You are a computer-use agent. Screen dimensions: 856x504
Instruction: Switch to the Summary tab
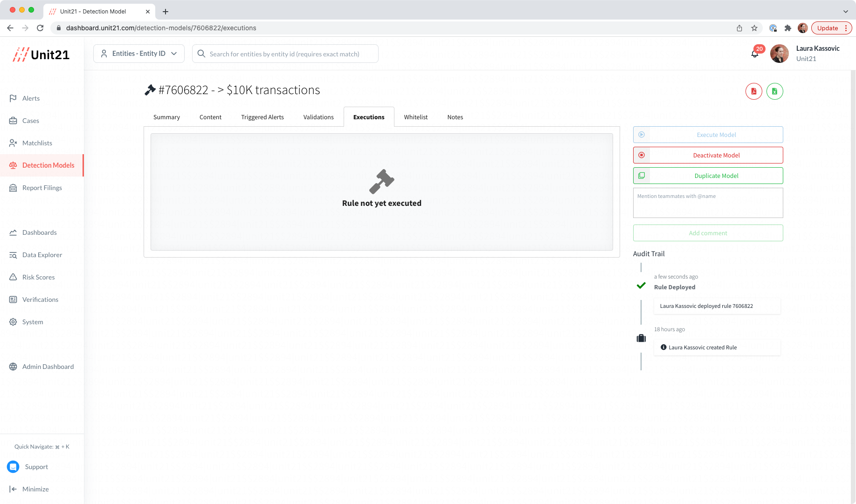[166, 117]
